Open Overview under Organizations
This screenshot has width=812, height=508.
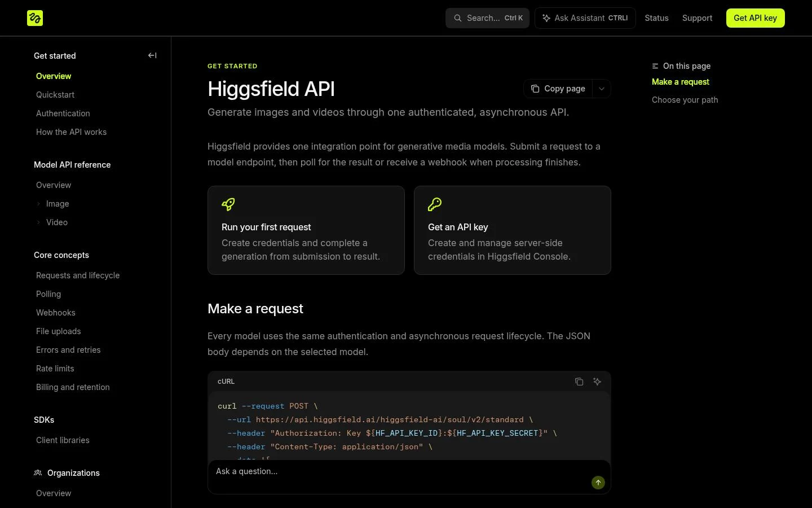point(54,493)
